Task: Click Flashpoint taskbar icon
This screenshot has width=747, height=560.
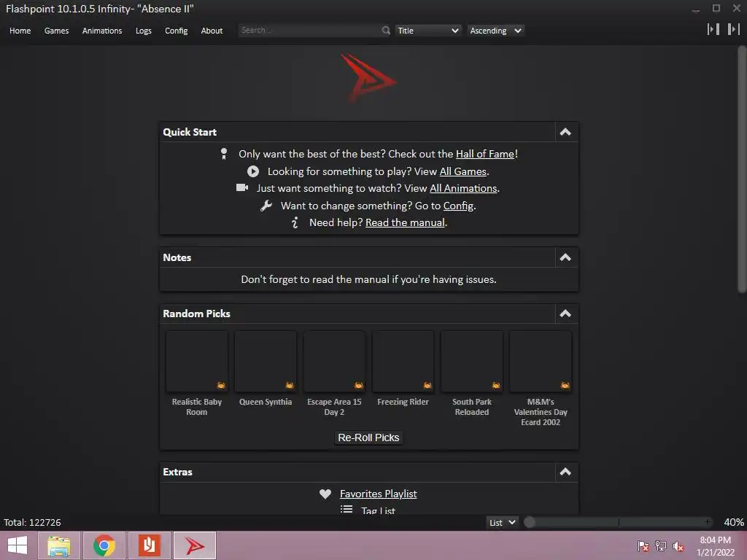Action: (195, 545)
